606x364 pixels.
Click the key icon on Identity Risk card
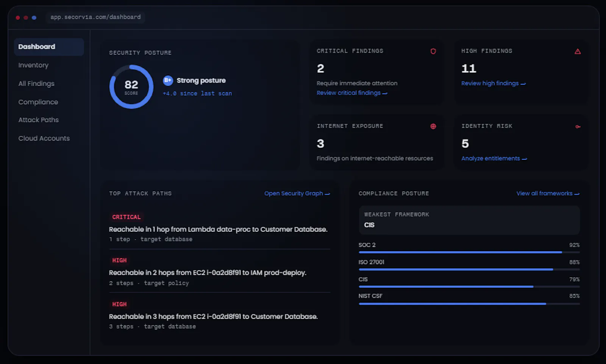click(x=578, y=127)
